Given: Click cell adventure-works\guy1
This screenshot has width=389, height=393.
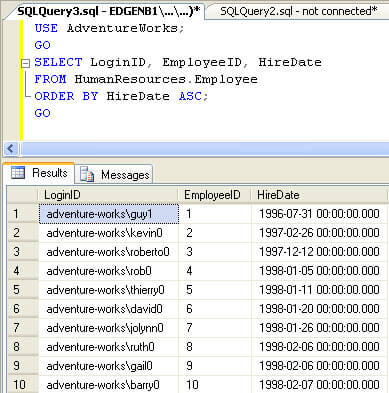Looking at the screenshot, I should coord(109,214).
